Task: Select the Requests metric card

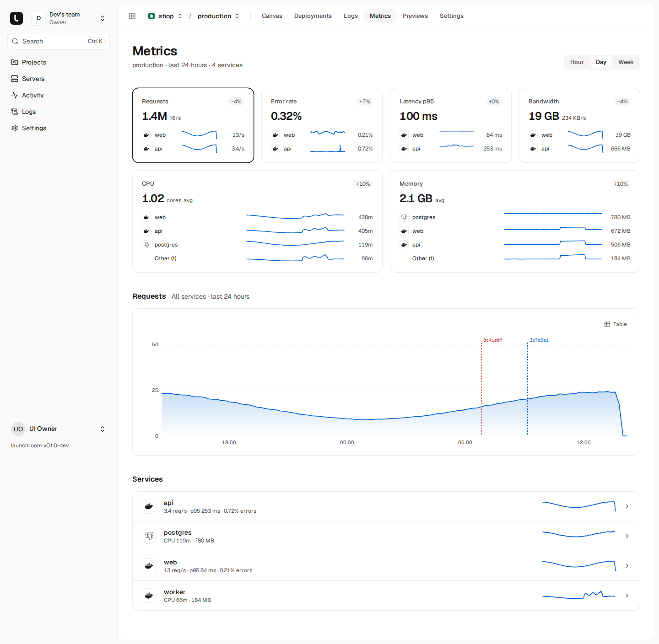Action: (193, 125)
